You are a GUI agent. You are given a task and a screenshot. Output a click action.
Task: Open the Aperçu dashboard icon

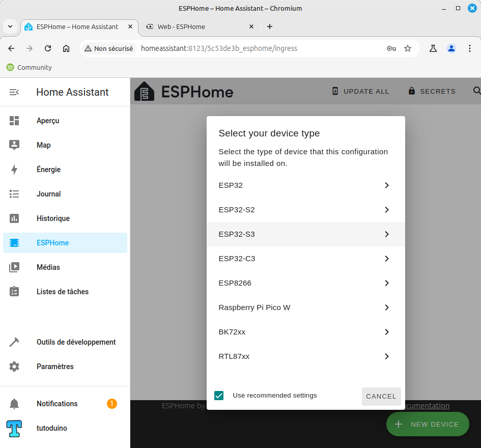14,121
